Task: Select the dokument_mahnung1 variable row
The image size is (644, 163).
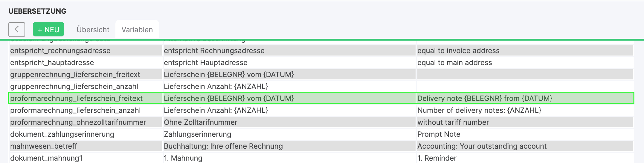Action: 46,158
